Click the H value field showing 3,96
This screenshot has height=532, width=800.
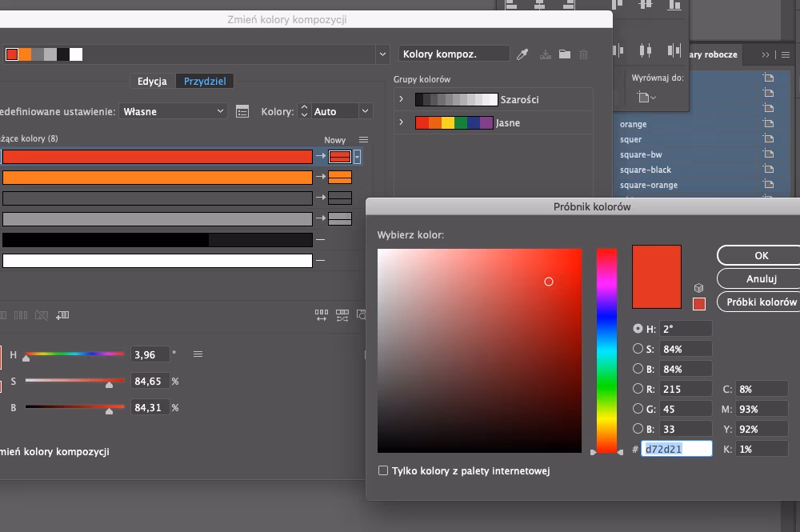coord(150,354)
